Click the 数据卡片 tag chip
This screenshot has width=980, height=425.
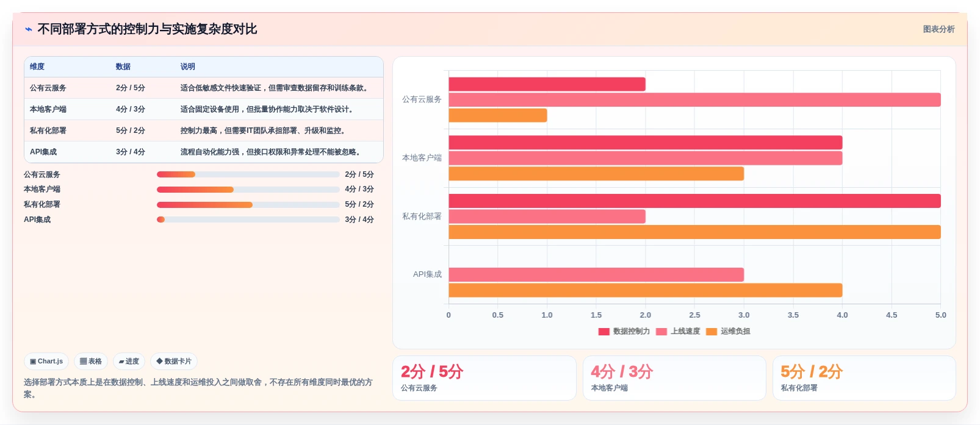pyautogui.click(x=174, y=361)
